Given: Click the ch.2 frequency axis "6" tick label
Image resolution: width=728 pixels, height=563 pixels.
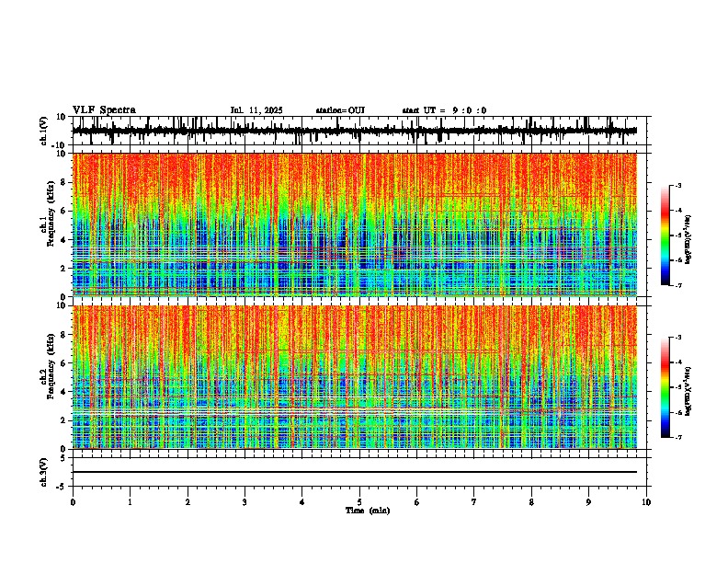Looking at the screenshot, I should pos(64,363).
